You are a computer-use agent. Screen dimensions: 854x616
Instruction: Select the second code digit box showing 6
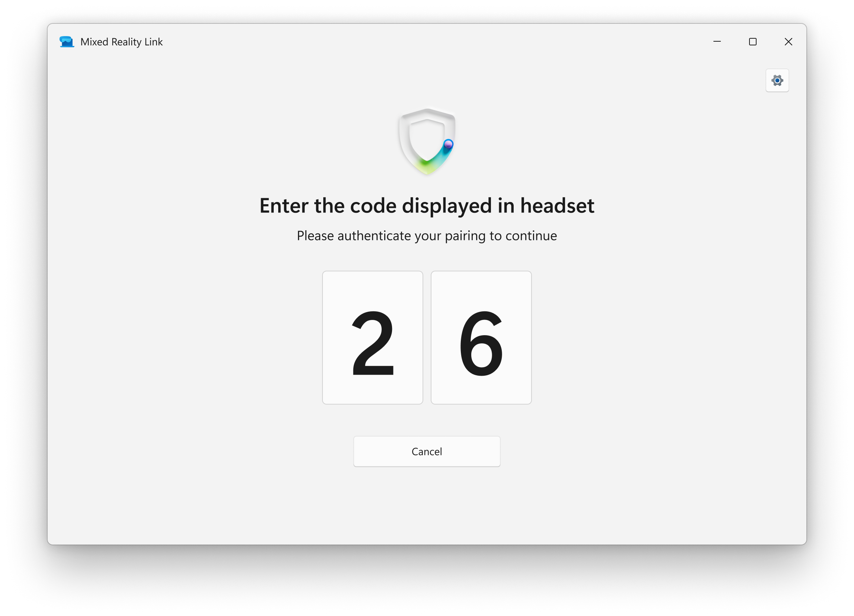click(x=481, y=338)
